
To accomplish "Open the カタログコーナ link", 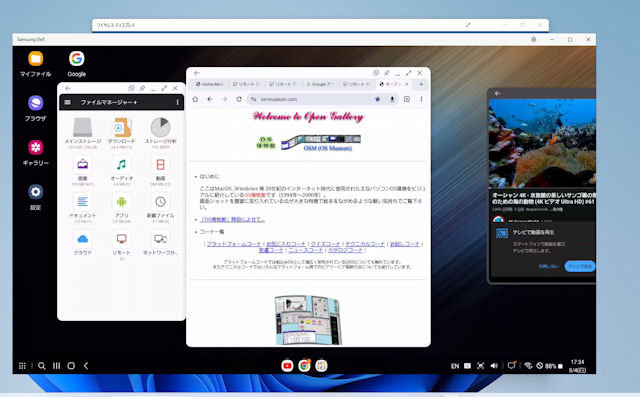I will 345,250.
